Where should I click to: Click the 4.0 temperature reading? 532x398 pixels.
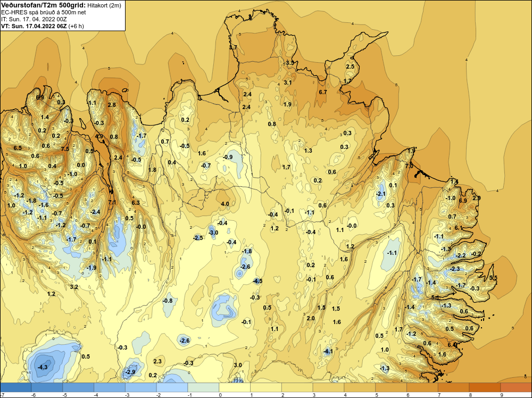pyautogui.click(x=225, y=204)
